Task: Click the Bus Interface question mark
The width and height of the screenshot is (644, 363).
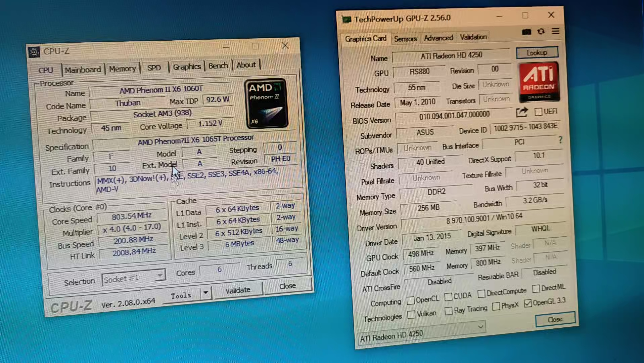Action: click(560, 140)
